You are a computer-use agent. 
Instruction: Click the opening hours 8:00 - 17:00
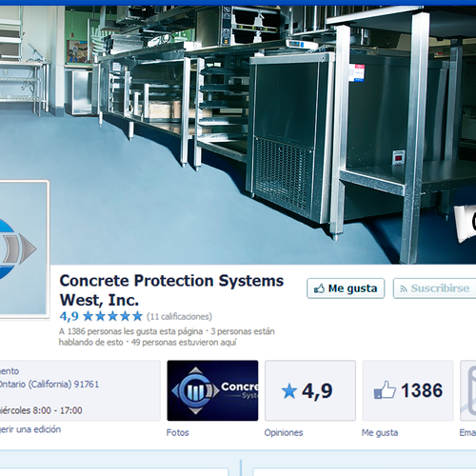57,410
